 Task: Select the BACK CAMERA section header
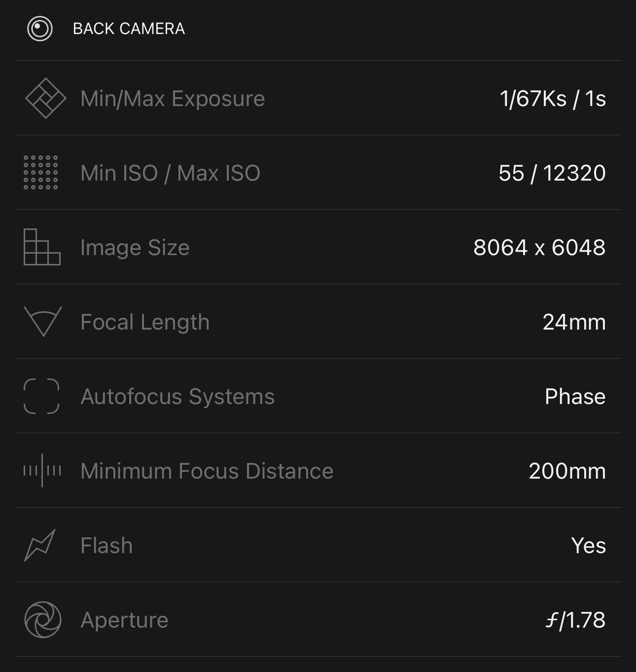[129, 29]
